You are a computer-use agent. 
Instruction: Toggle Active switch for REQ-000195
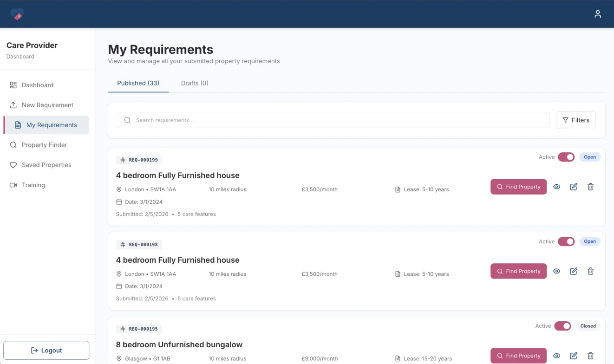[x=562, y=326]
